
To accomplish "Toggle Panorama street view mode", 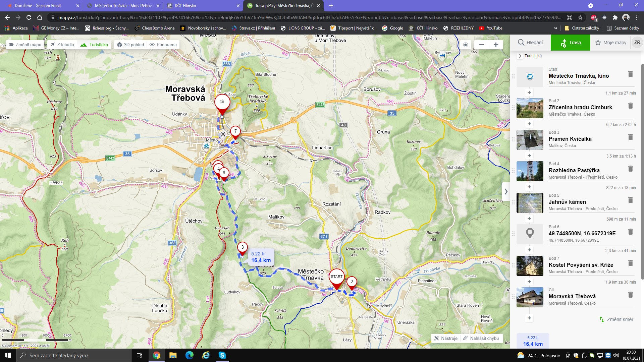I will [x=163, y=45].
